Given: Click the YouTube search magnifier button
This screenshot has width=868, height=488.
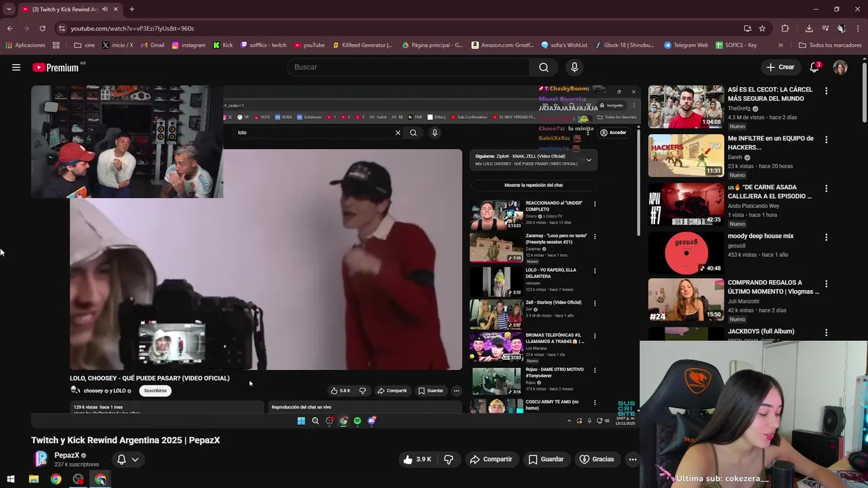Looking at the screenshot, I should click(544, 67).
